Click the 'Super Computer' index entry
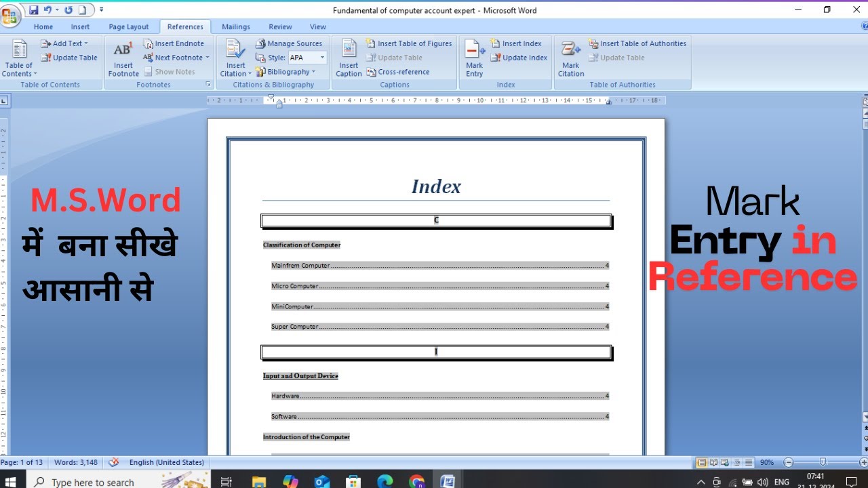Screen dimensions: 868x488 pos(440,327)
